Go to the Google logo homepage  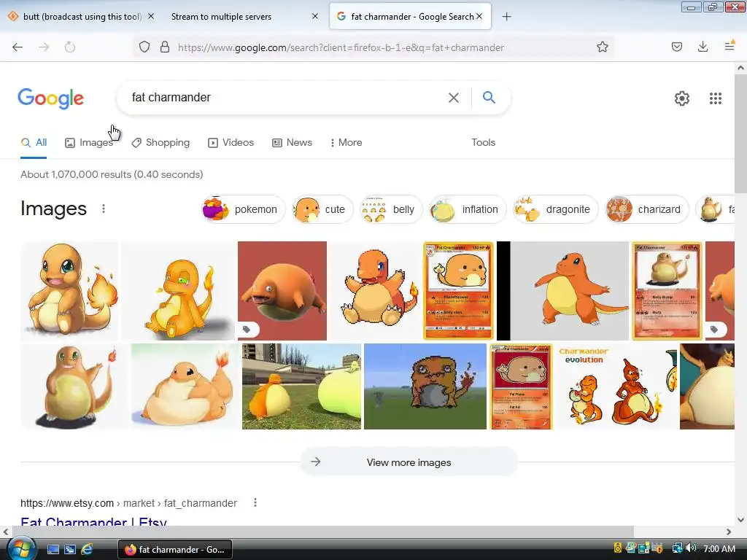click(x=51, y=98)
